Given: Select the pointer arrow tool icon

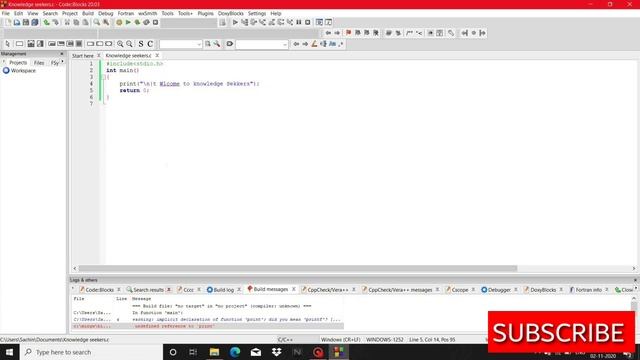Looking at the screenshot, I should pyautogui.click(x=7, y=44).
